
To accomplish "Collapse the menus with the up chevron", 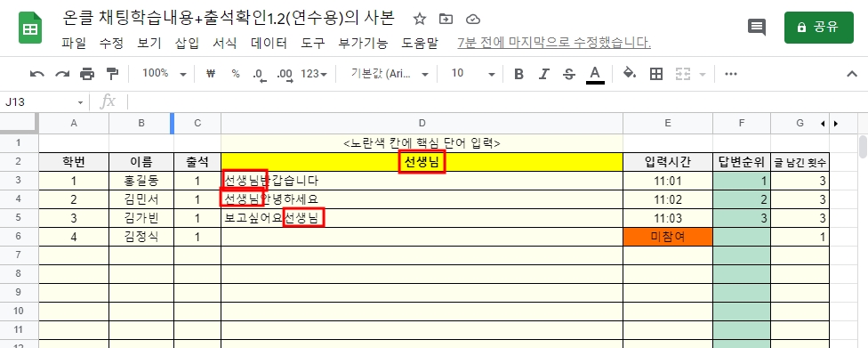I will (x=852, y=74).
